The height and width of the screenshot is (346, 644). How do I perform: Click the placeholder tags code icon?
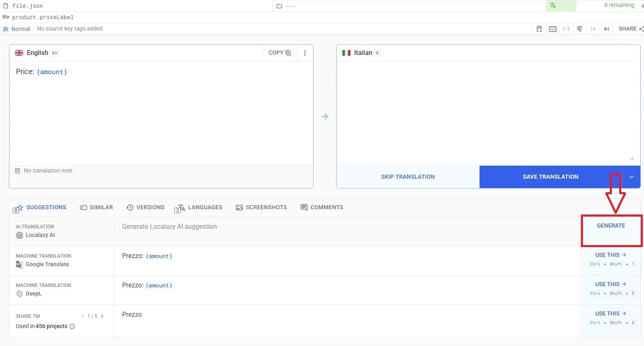[x=566, y=29]
